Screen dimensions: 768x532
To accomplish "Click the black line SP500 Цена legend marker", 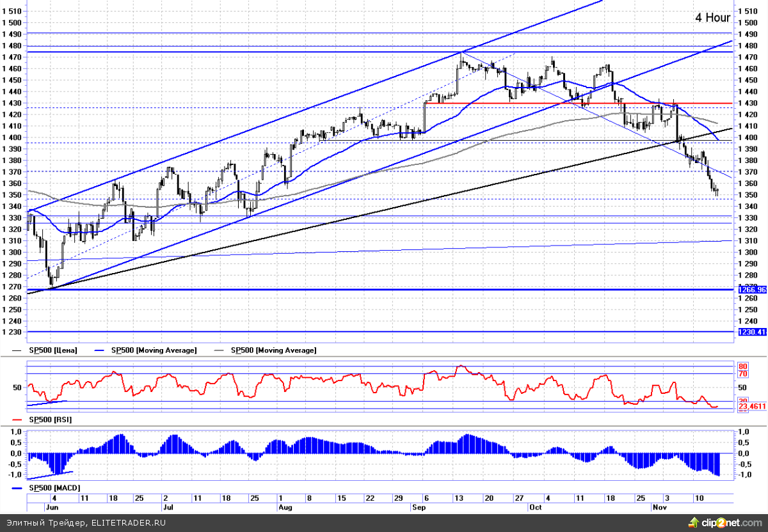I will [x=18, y=350].
